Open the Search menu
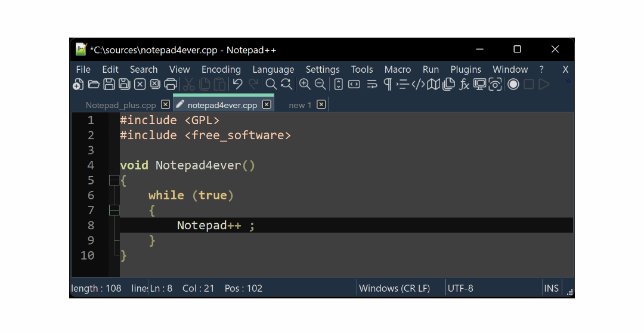Viewport: 644px width, 333px height. point(144,69)
